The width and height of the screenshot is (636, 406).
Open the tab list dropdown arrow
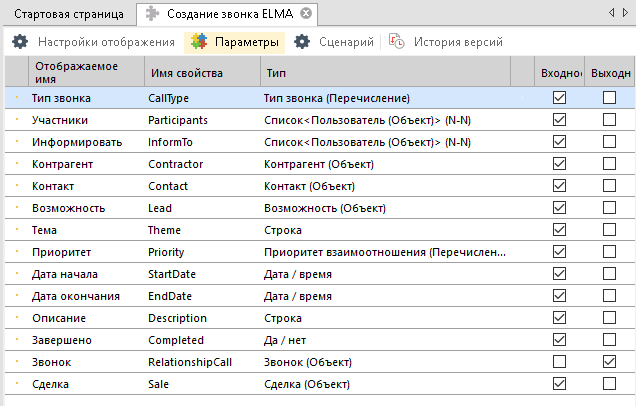coord(625,14)
